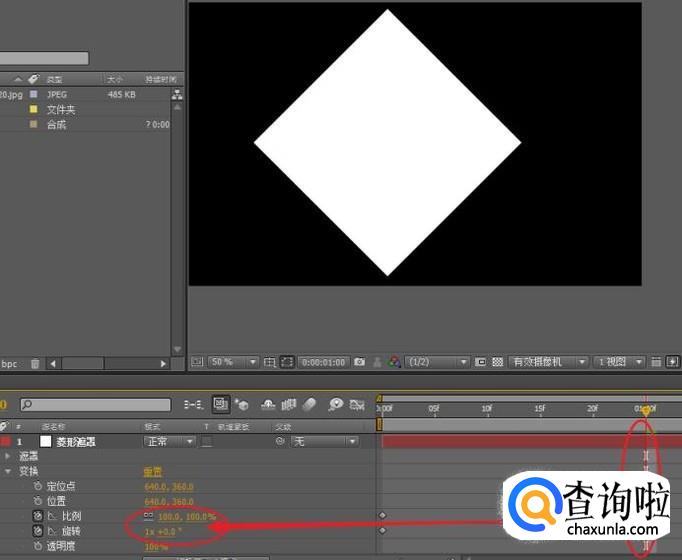Click the 0:00:01:00 current time display
Screen dimensions: 682x560
tap(325, 361)
